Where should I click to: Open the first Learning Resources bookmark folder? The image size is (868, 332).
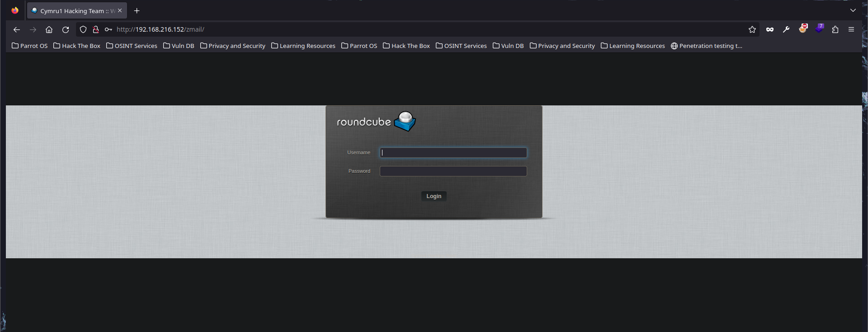click(x=303, y=46)
